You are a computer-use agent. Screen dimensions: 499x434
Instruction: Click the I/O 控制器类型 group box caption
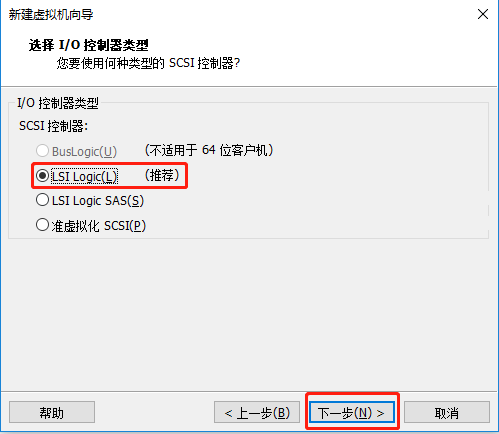point(58,103)
